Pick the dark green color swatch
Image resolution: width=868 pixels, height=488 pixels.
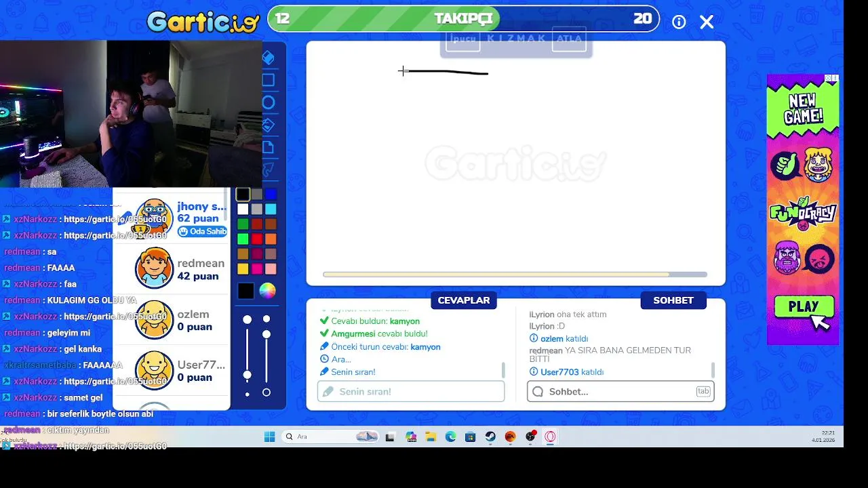tap(243, 224)
